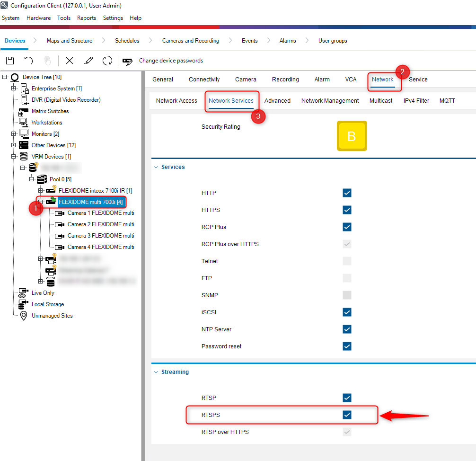Switch to the Network Access tab
Image resolution: width=476 pixels, height=461 pixels.
point(176,101)
